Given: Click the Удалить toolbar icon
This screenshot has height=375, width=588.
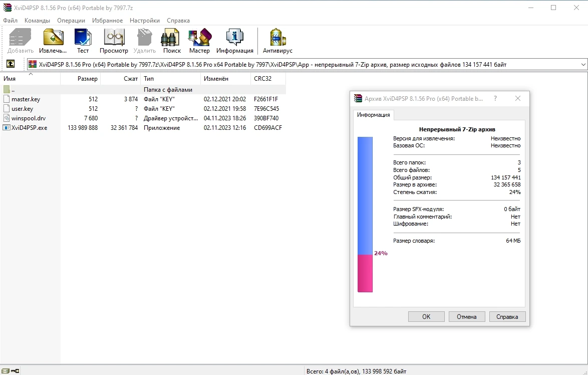Looking at the screenshot, I should coord(144,37).
